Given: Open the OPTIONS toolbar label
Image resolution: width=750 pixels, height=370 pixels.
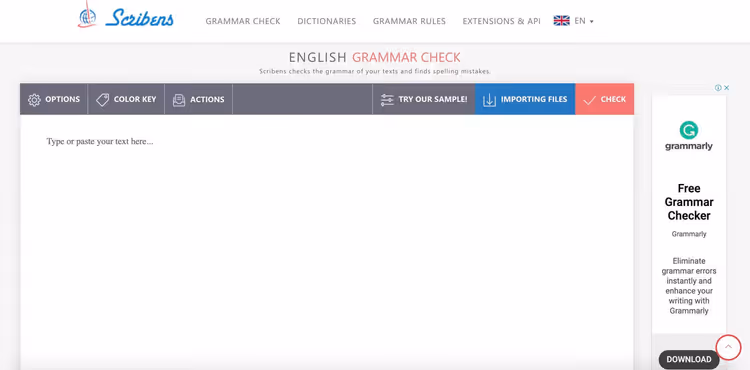Looking at the screenshot, I should 62,99.
